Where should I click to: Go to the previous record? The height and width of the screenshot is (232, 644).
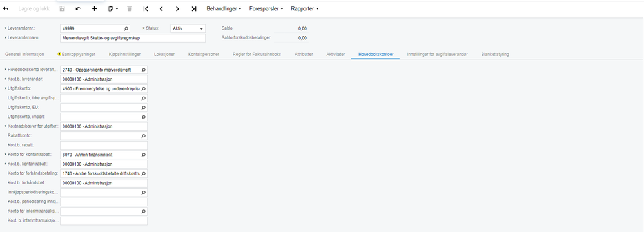point(161,8)
